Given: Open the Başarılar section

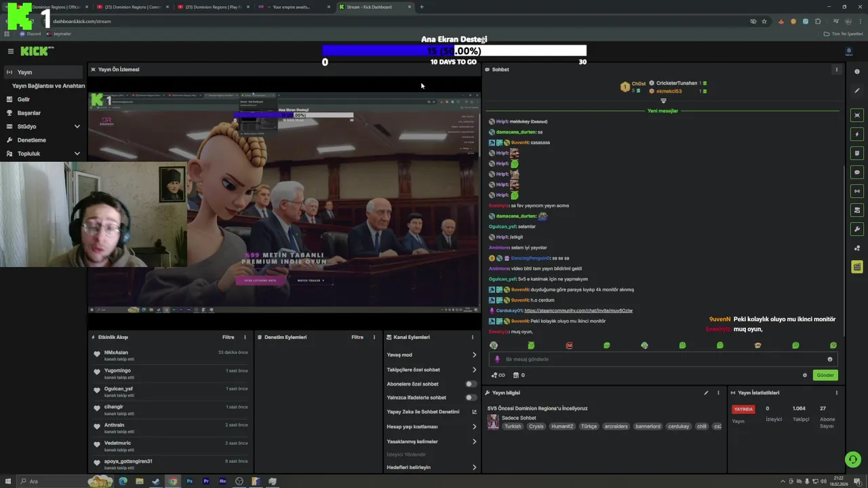Looking at the screenshot, I should coord(43,113).
